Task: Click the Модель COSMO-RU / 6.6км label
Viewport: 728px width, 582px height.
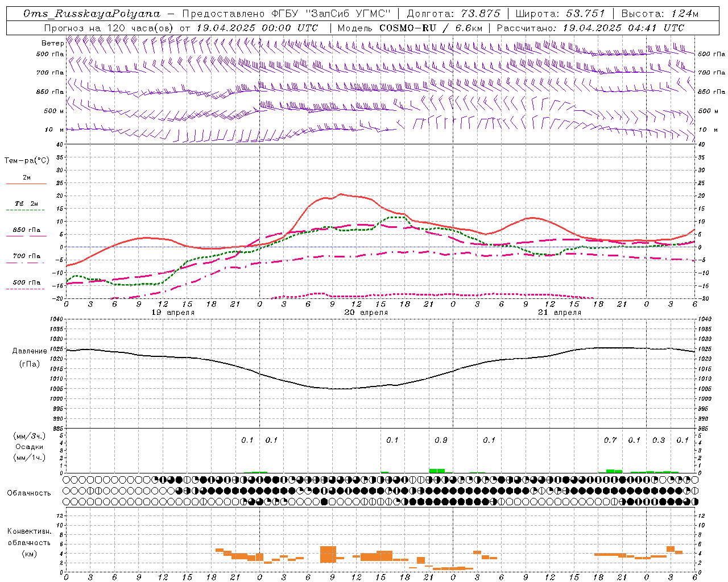Action: coord(409,28)
